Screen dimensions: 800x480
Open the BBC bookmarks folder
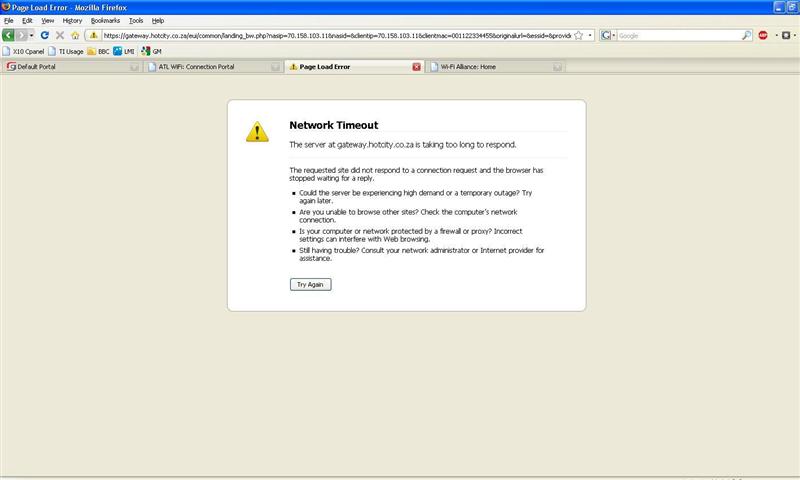point(98,51)
